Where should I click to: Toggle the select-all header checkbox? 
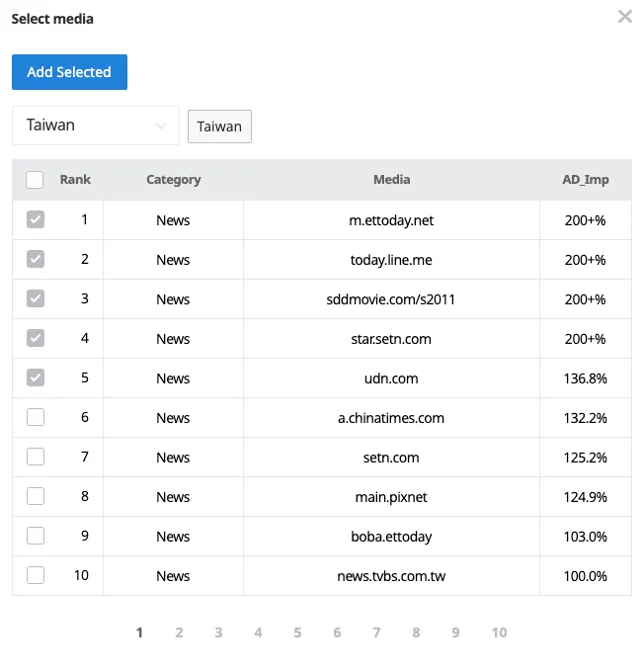36,180
